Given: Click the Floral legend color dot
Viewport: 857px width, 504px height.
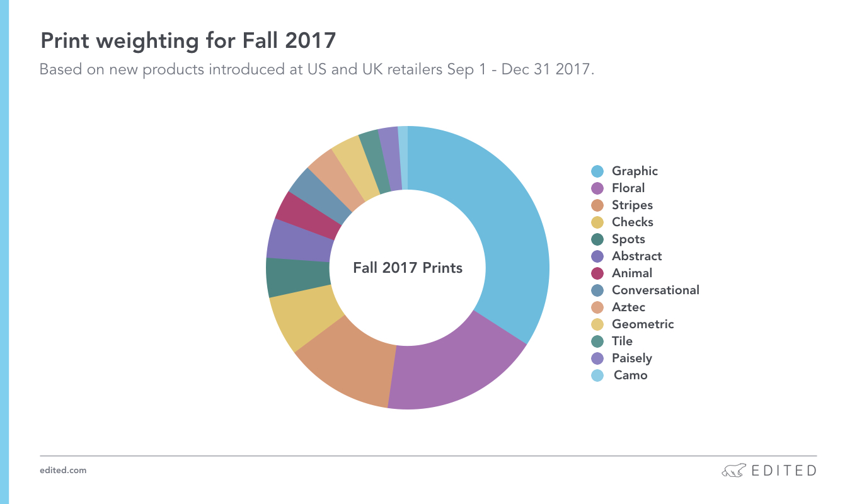Looking at the screenshot, I should tap(598, 188).
